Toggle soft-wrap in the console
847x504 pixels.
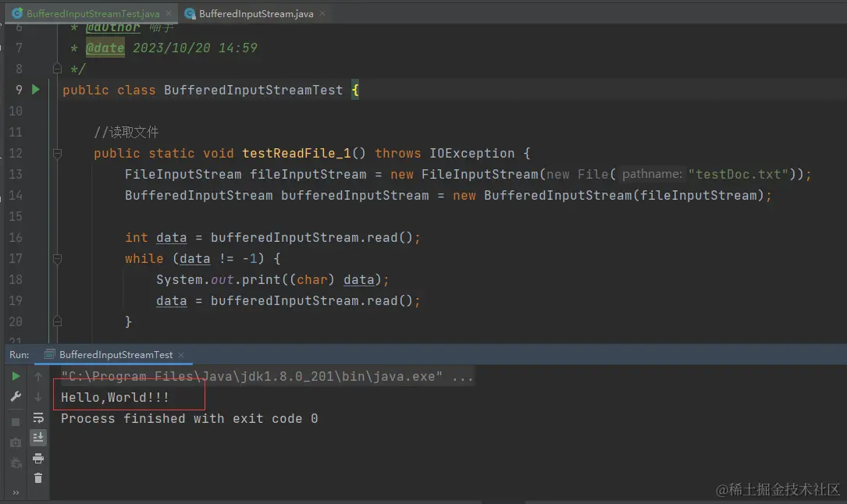tap(37, 417)
